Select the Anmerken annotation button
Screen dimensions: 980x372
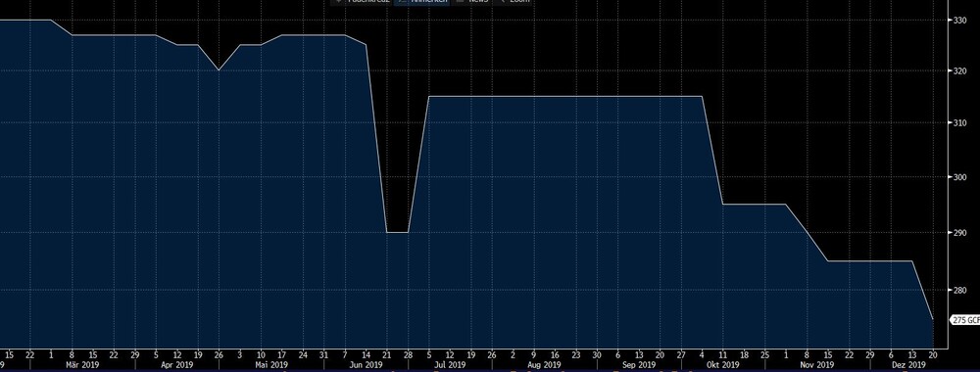(421, 1)
